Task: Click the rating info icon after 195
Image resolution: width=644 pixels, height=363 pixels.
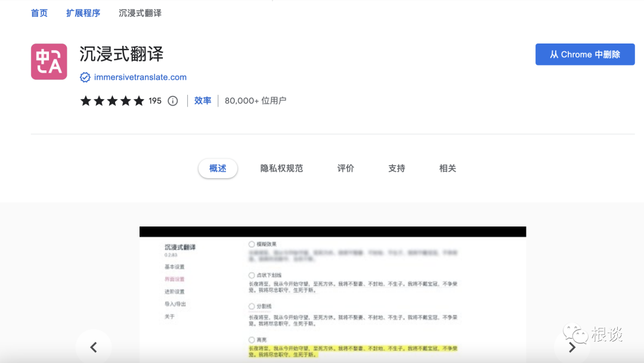Action: pos(173,101)
